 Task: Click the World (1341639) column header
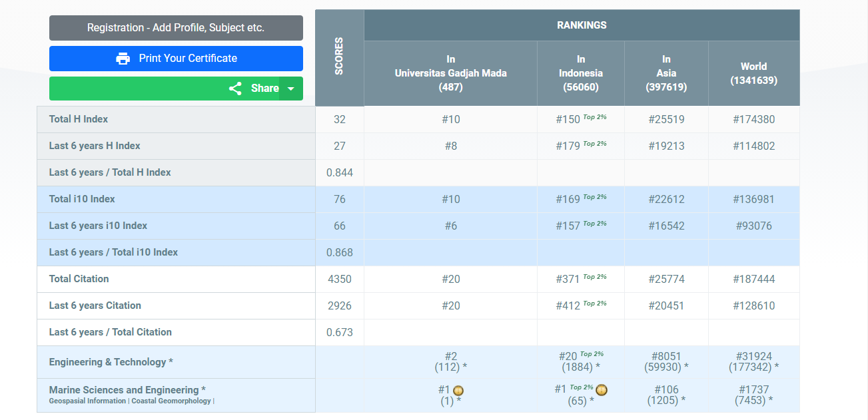(753, 73)
